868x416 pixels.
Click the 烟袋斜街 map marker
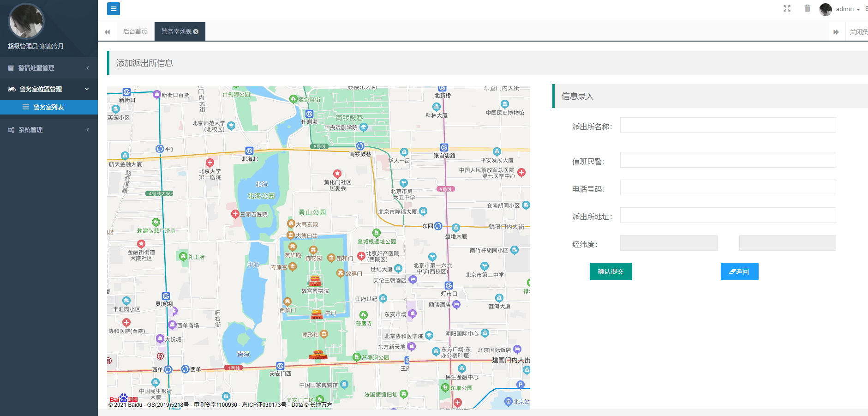click(x=293, y=99)
